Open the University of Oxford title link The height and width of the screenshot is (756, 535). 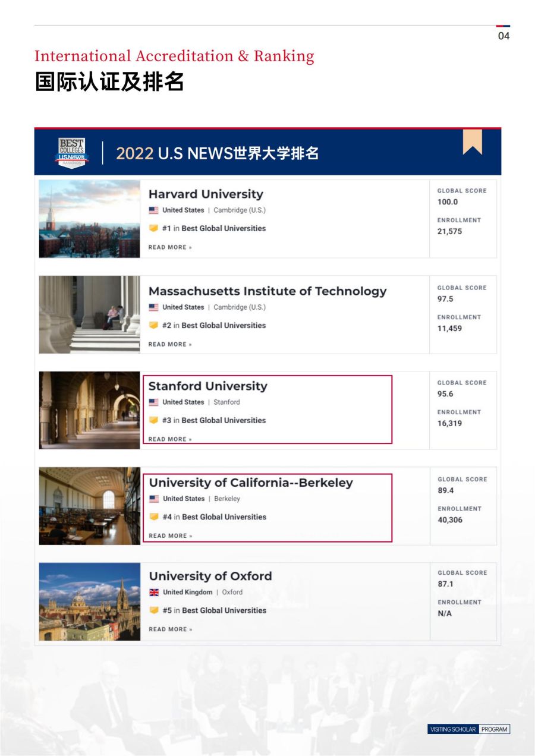pyautogui.click(x=210, y=577)
